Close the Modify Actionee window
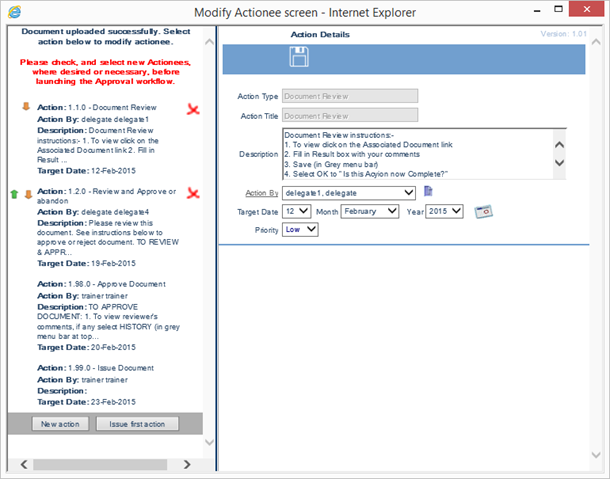The width and height of the screenshot is (610, 479). click(x=586, y=9)
